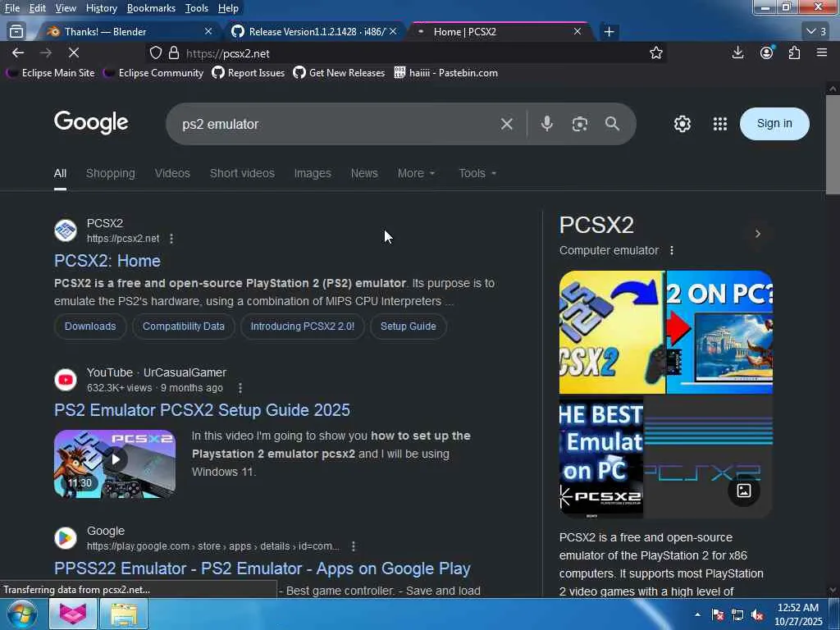This screenshot has width=840, height=630.
Task: Open the View menu
Action: click(x=66, y=8)
